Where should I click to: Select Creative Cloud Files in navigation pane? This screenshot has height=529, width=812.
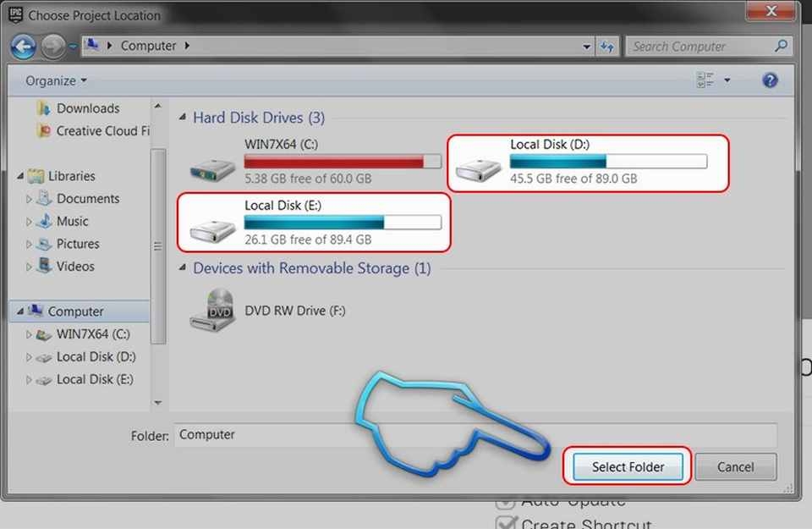click(x=94, y=131)
